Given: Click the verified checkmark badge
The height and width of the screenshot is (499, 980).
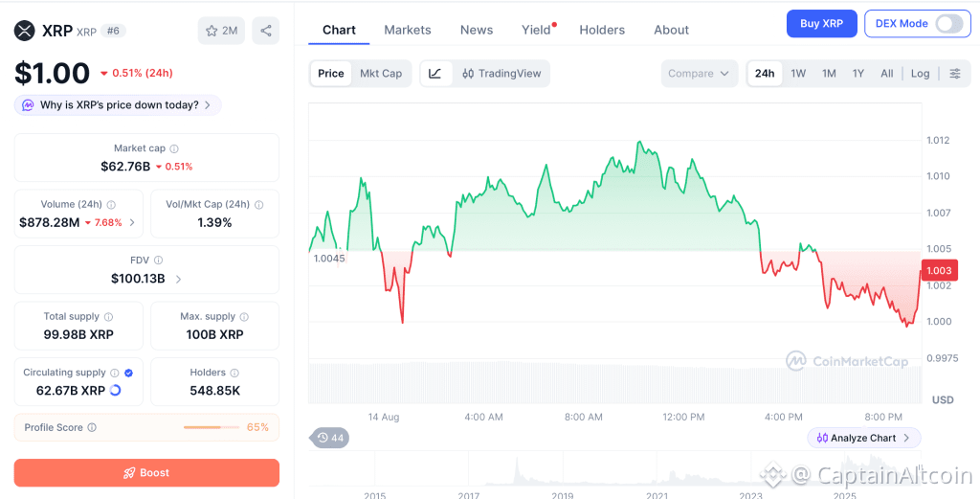Looking at the screenshot, I should coord(129,373).
